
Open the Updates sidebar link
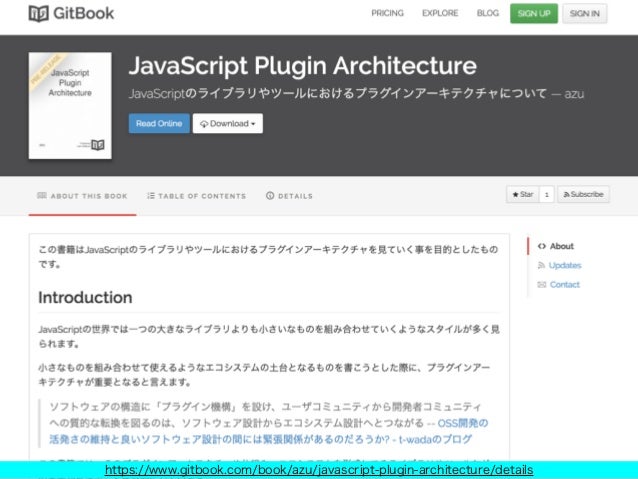pyautogui.click(x=565, y=265)
